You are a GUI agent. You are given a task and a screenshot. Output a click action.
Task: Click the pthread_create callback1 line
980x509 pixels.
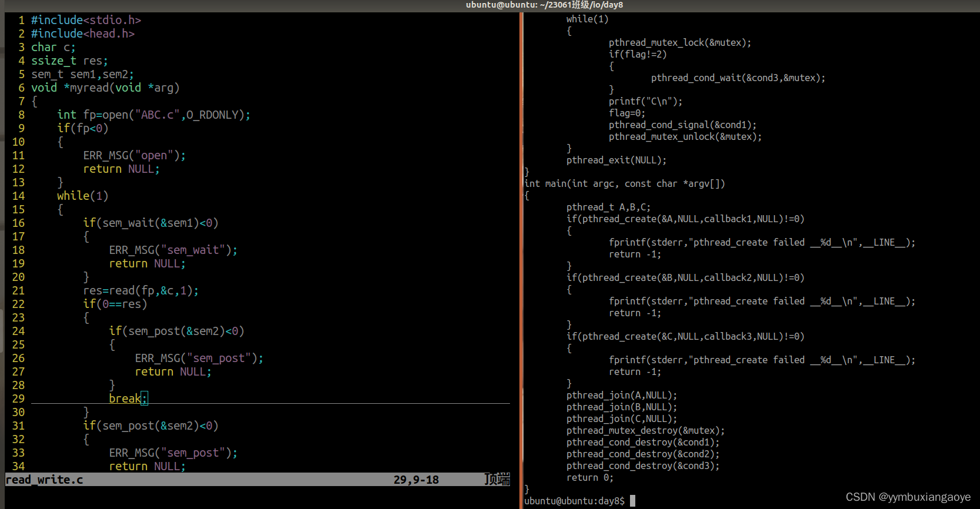point(685,219)
